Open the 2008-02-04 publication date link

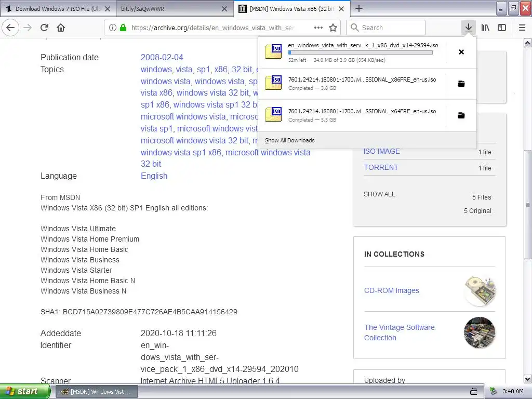click(x=162, y=57)
